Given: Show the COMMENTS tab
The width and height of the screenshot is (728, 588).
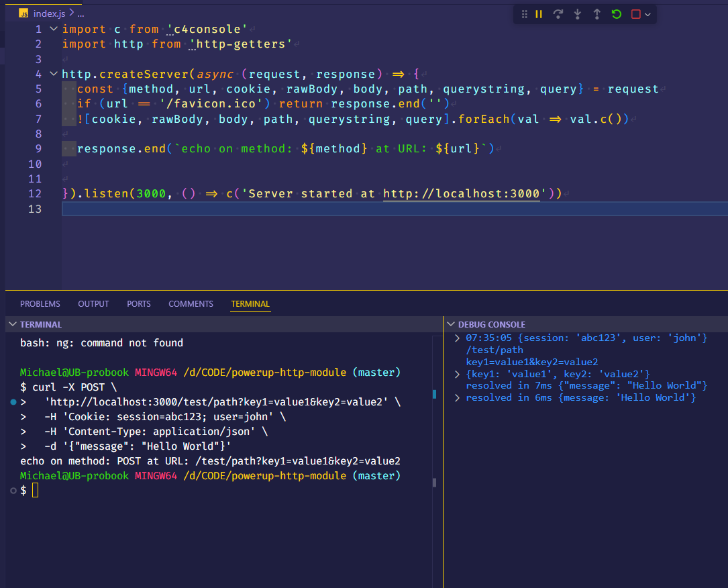Looking at the screenshot, I should click(191, 304).
